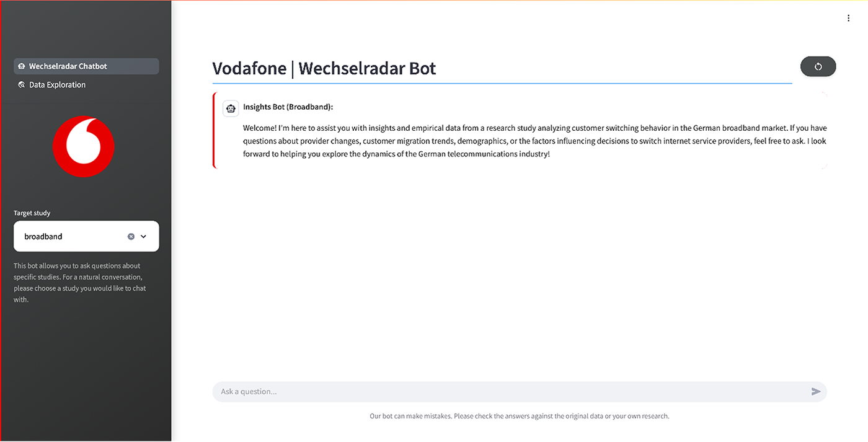Click the Vodafone logo in the sidebar
Image resolution: width=868 pixels, height=442 pixels.
pyautogui.click(x=84, y=146)
